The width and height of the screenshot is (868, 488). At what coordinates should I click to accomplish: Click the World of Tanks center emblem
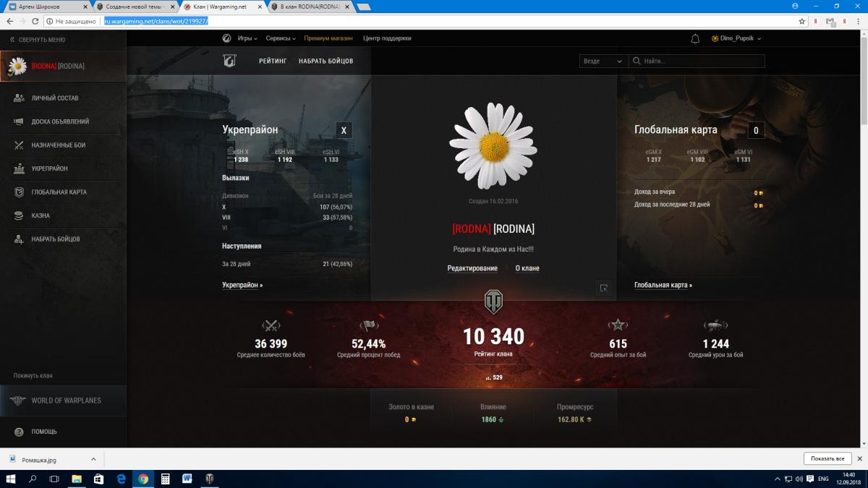click(x=493, y=301)
